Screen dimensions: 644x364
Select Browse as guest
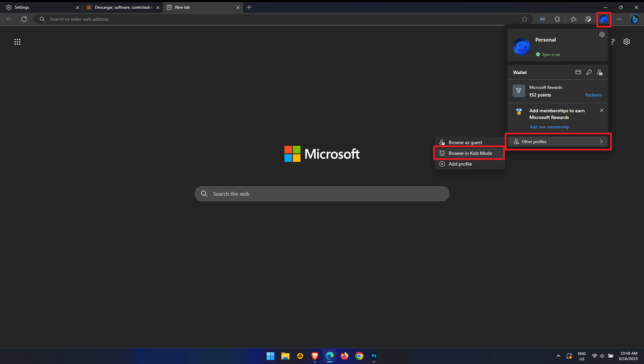(x=470, y=142)
